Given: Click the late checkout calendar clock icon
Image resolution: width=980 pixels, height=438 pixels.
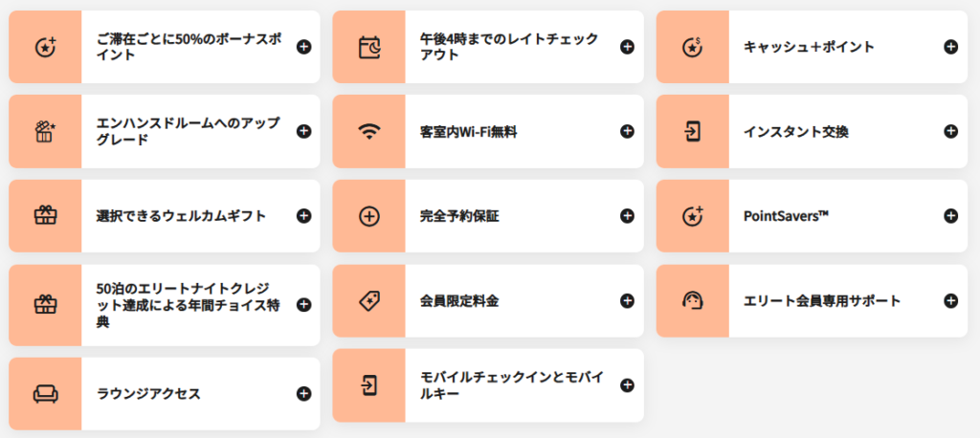Looking at the screenshot, I should click(368, 47).
